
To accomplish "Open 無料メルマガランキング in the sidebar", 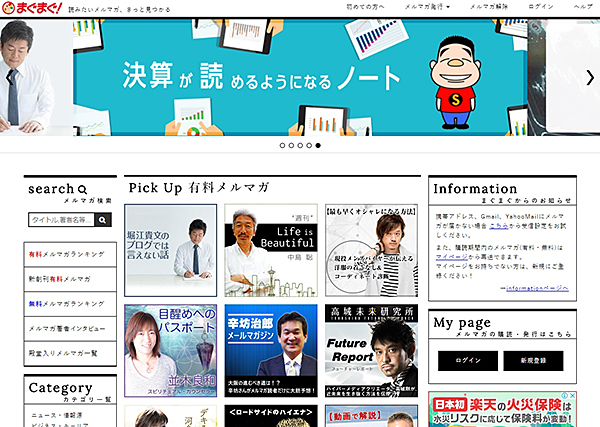I will click(68, 303).
